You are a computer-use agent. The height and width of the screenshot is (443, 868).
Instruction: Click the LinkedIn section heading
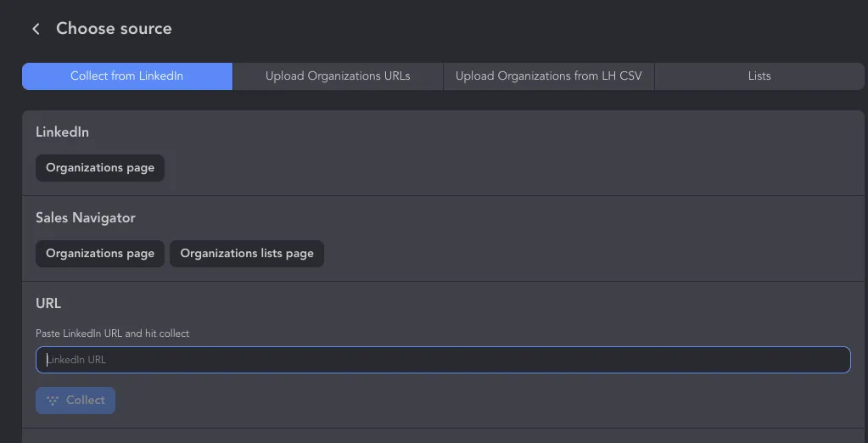(62, 132)
